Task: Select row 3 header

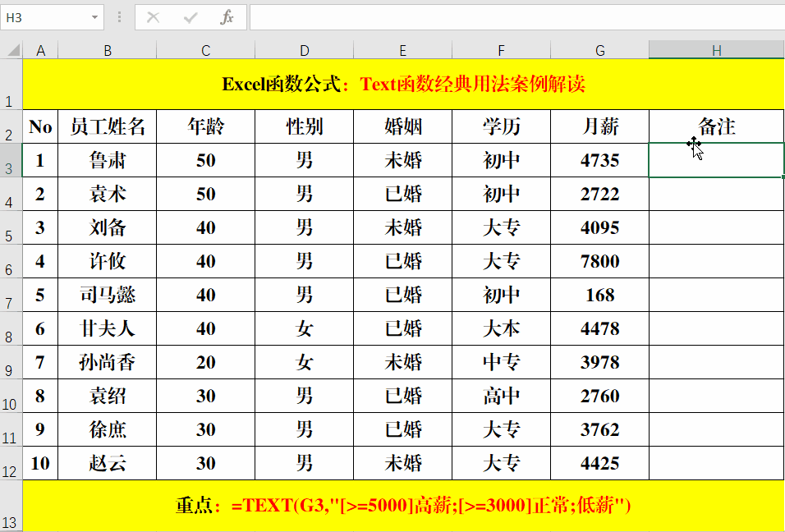Action: 11,160
